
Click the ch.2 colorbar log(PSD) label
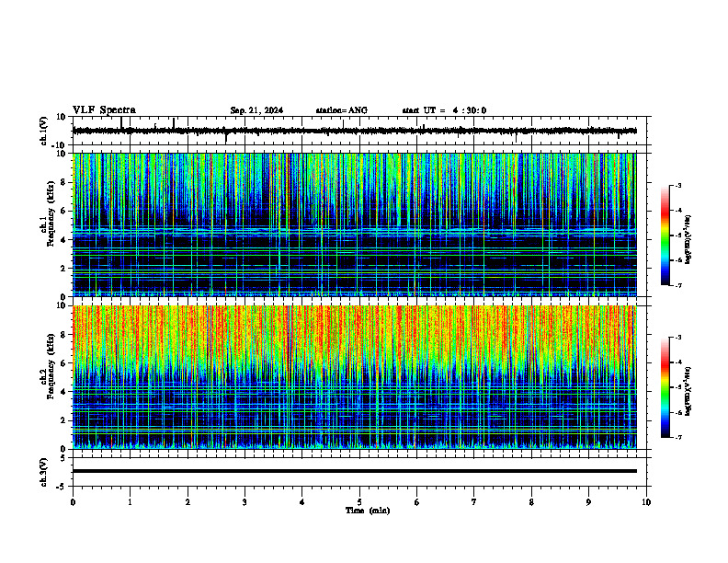[x=688, y=391]
